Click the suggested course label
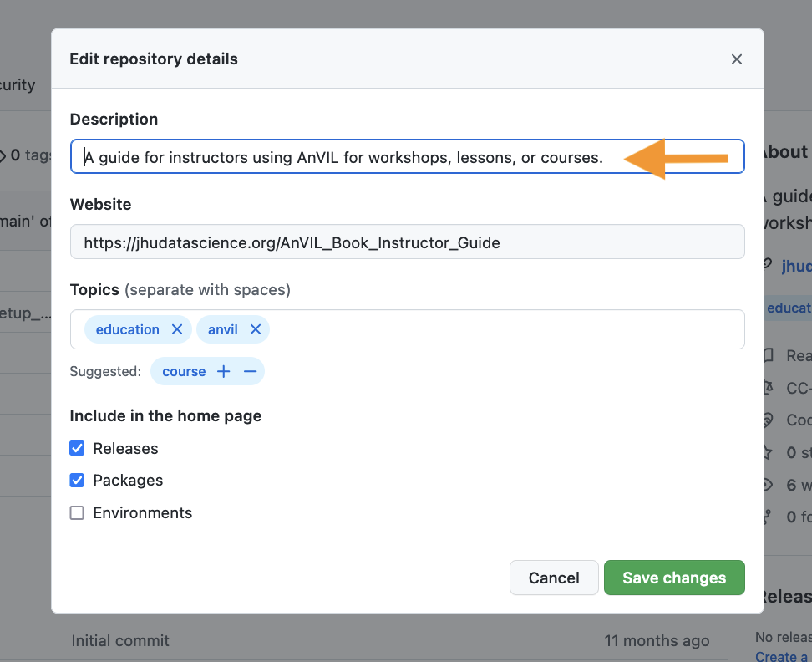 [x=184, y=371]
